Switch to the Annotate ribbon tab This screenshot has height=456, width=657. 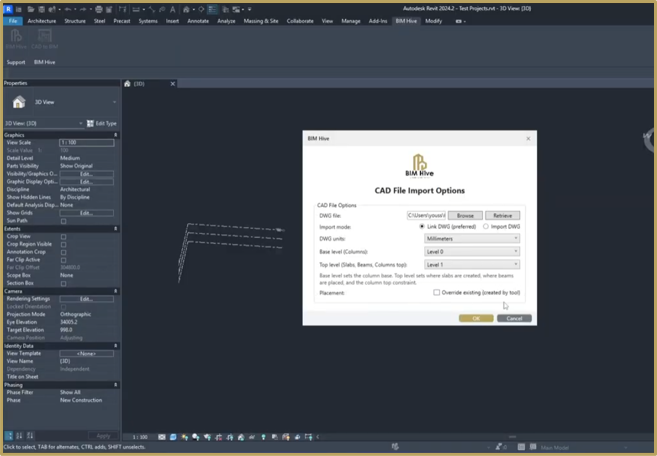click(x=198, y=21)
